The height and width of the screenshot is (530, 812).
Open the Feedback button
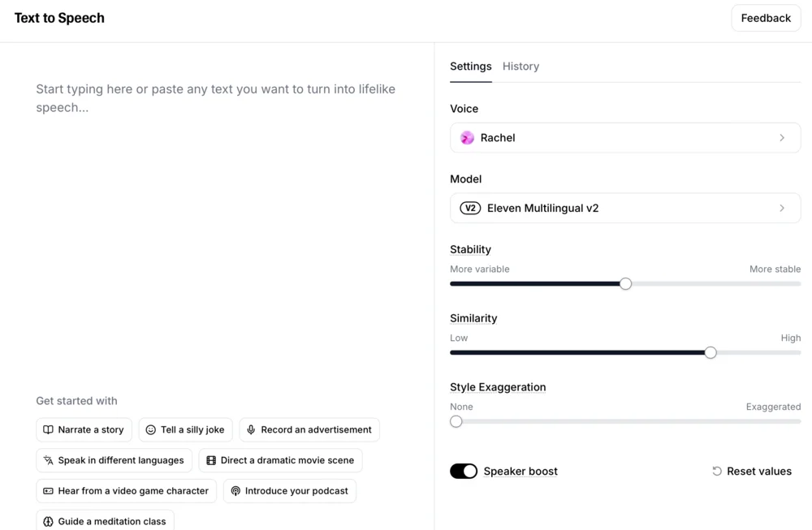pyautogui.click(x=766, y=18)
